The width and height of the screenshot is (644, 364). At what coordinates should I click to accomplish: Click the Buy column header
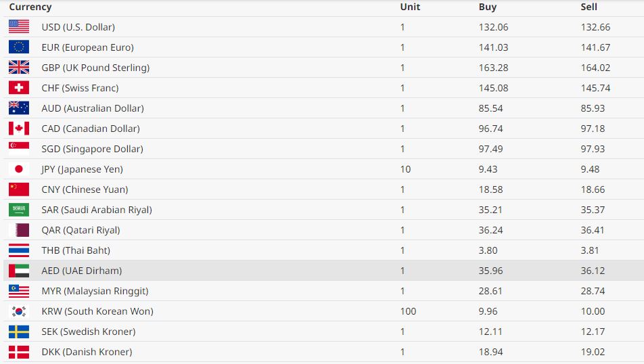[x=487, y=7]
